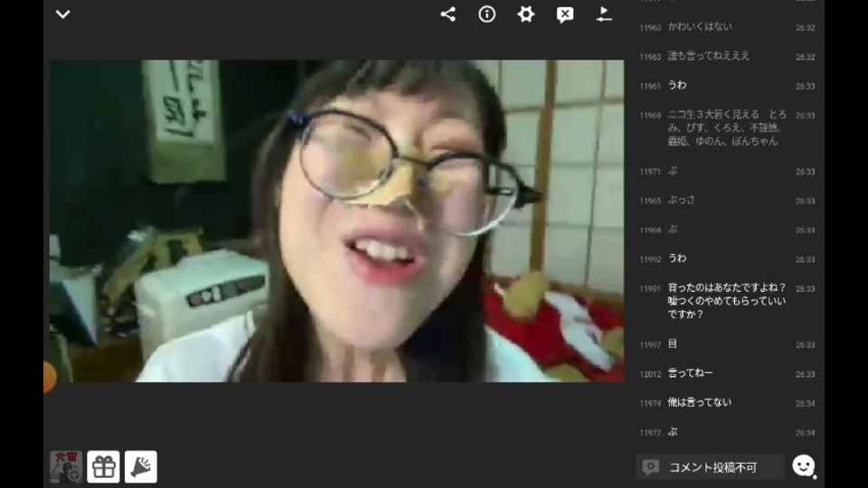This screenshot has width=868, height=488.
Task: Select comment 12012 言ってねー
Action: click(727, 373)
